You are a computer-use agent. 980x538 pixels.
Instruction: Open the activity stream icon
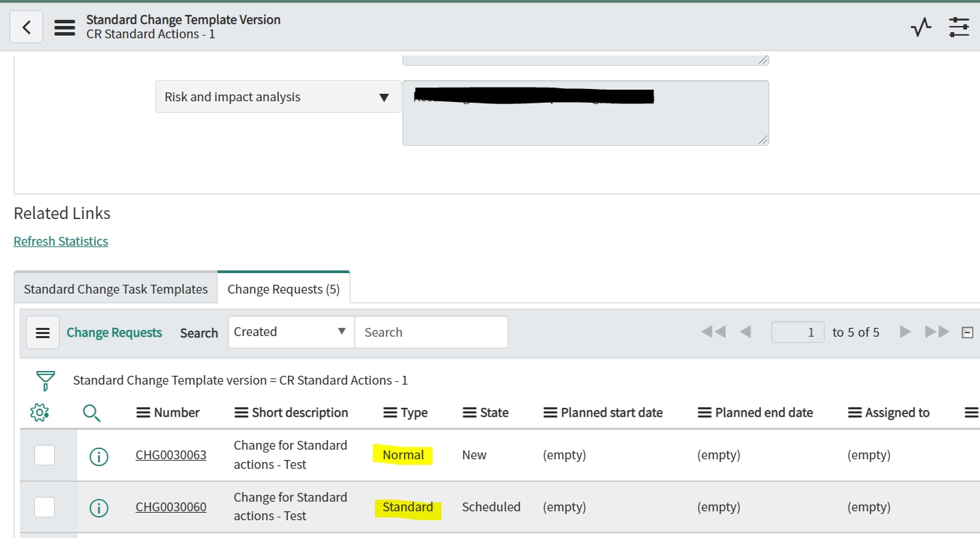click(920, 27)
